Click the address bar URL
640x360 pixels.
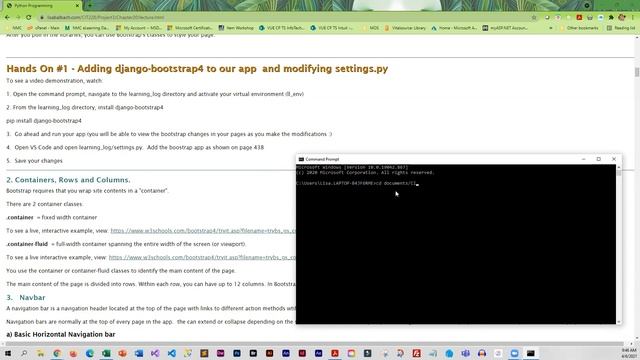point(106,18)
